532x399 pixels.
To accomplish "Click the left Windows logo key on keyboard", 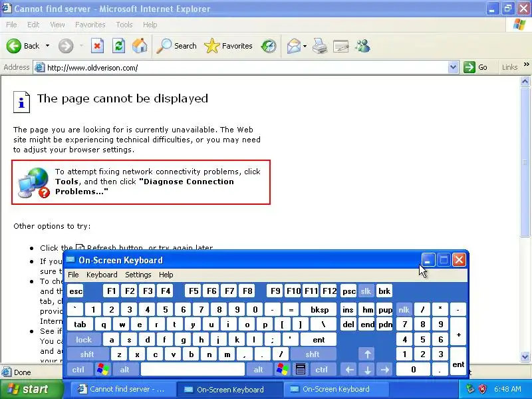I will click(103, 369).
